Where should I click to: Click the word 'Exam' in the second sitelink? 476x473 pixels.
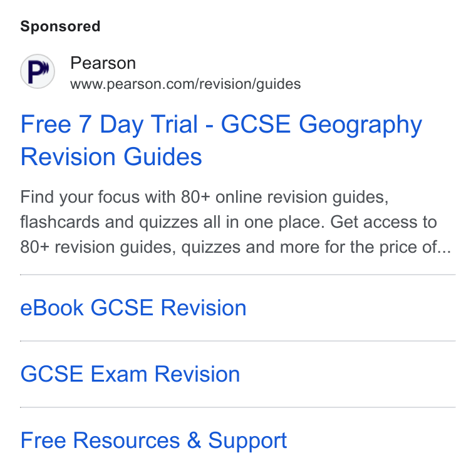(119, 374)
